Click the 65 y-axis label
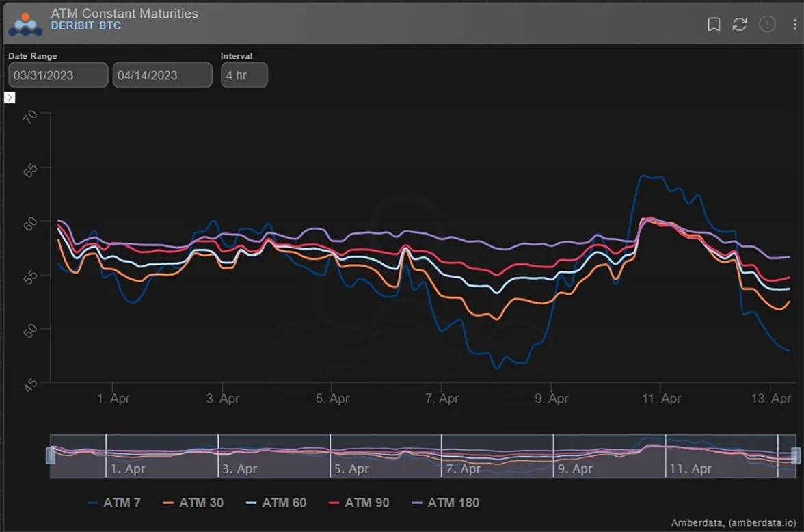804x532 pixels. pos(30,170)
